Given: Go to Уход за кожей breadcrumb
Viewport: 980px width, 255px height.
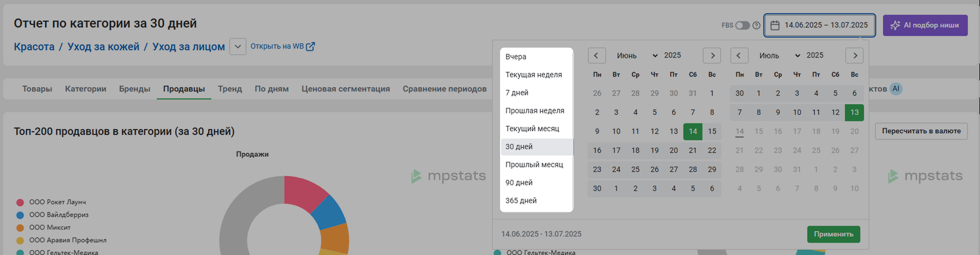Looking at the screenshot, I should point(104,47).
